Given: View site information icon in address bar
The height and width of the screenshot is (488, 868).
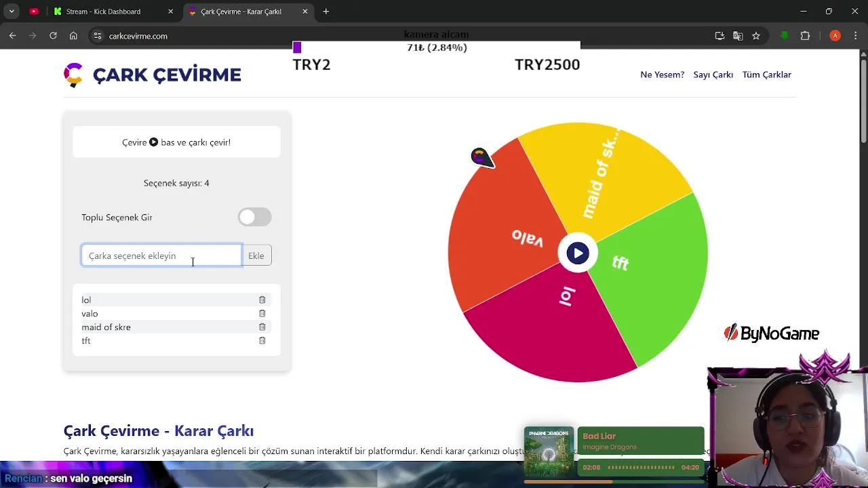Looking at the screenshot, I should (98, 36).
